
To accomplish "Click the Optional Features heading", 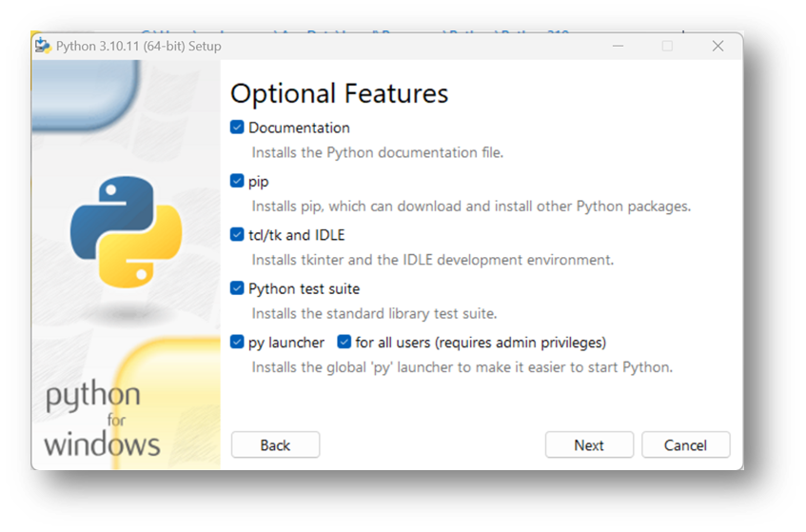I will click(339, 93).
